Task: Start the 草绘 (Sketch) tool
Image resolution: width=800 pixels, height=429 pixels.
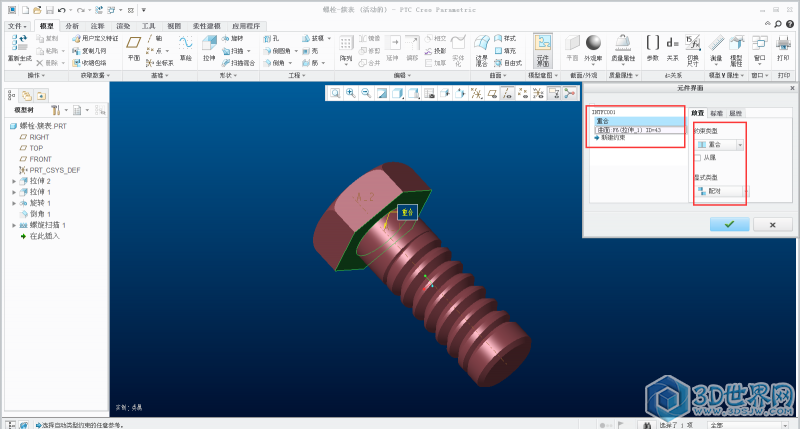Action: pos(186,49)
